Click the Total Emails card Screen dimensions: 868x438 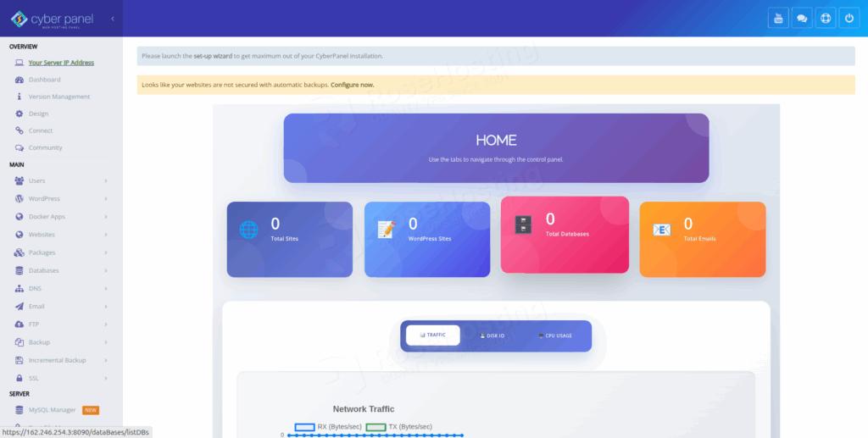click(703, 240)
